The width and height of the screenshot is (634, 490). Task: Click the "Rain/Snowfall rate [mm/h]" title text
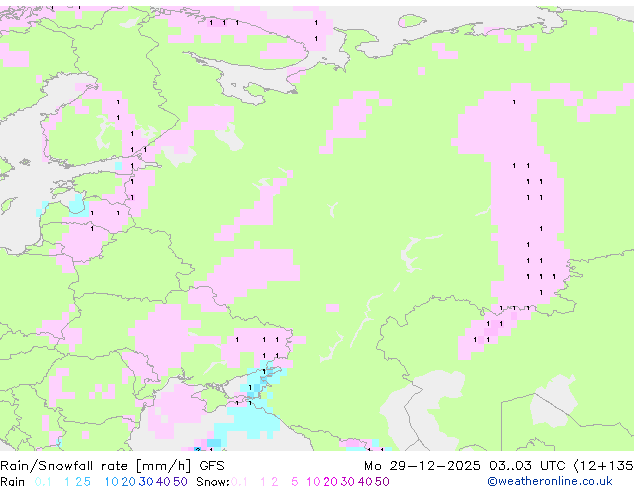[x=95, y=466]
